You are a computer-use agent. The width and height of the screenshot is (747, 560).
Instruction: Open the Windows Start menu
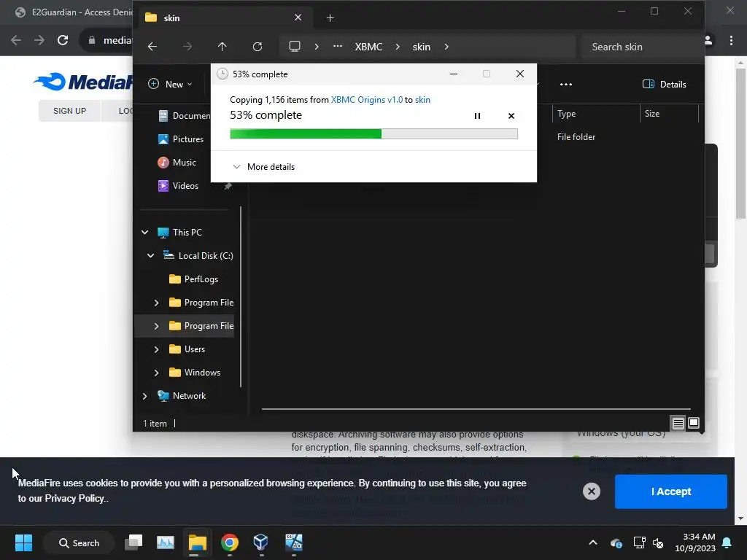(23, 542)
